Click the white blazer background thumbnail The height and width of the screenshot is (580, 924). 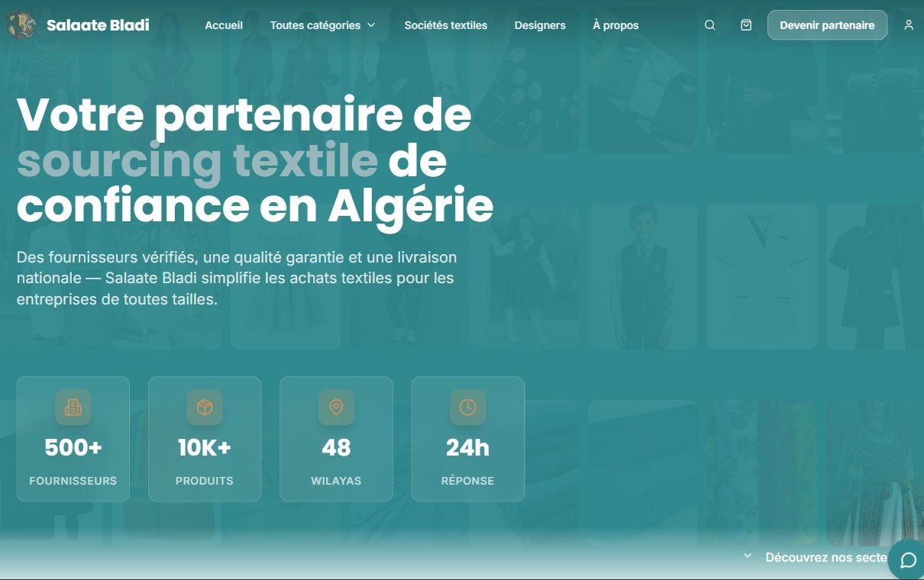[762, 276]
